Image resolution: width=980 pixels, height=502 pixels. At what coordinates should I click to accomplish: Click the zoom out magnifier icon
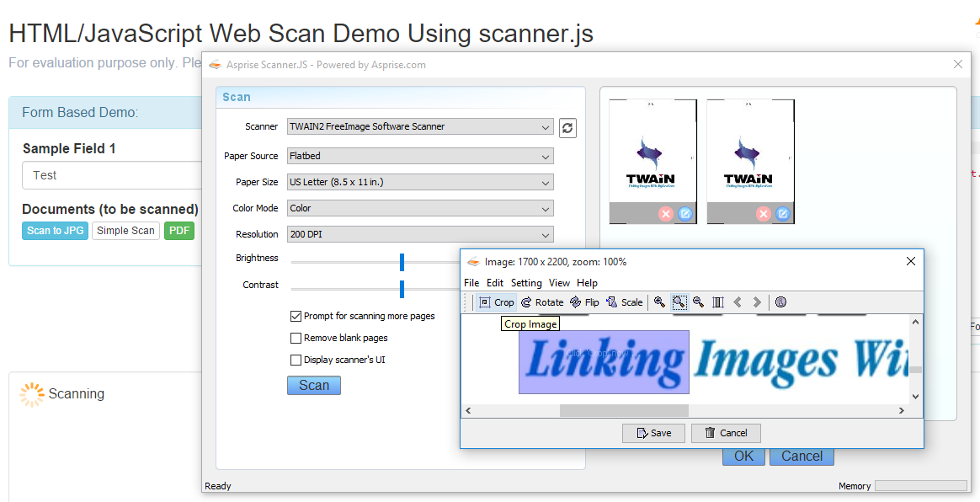(698, 302)
